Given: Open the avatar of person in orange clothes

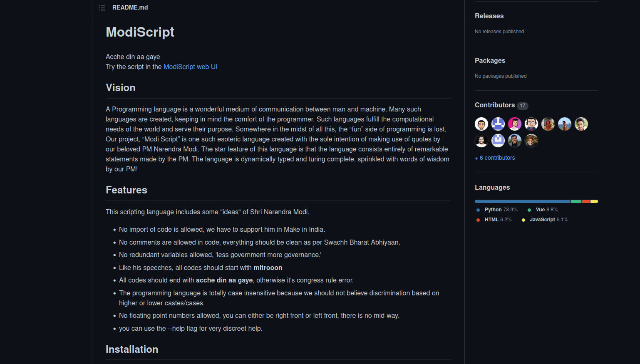Looking at the screenshot, I should (x=548, y=124).
